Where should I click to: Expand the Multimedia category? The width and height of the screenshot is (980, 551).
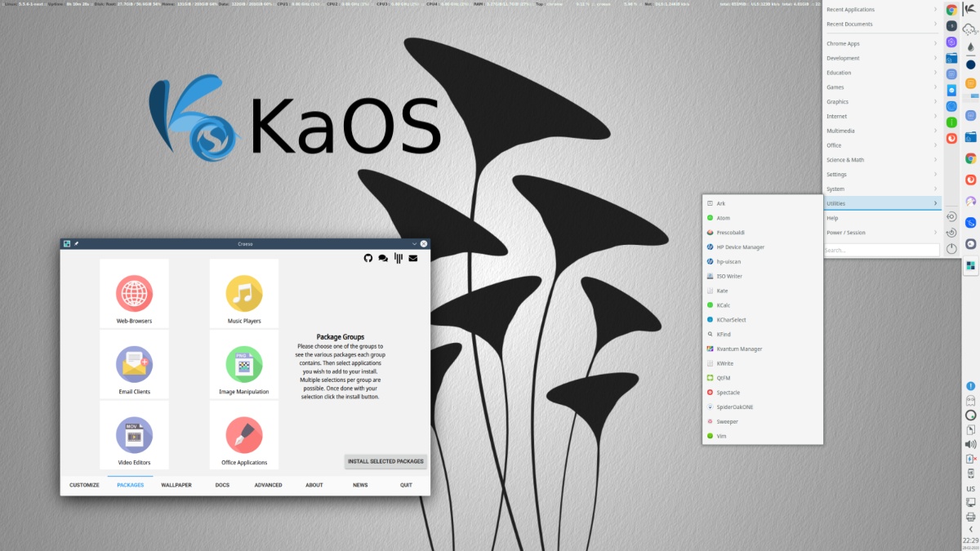coord(882,131)
